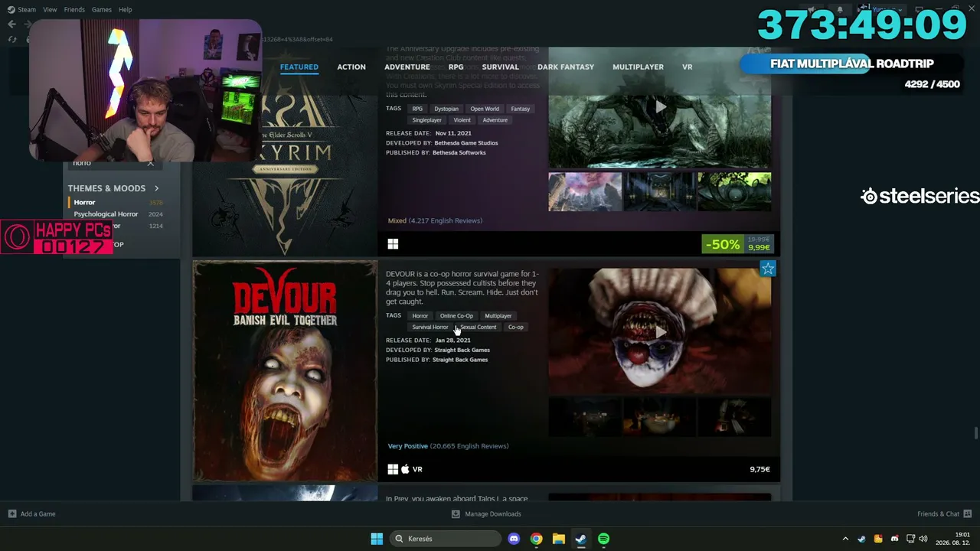The width and height of the screenshot is (980, 551).
Task: Open the Games menu
Action: pyautogui.click(x=101, y=9)
